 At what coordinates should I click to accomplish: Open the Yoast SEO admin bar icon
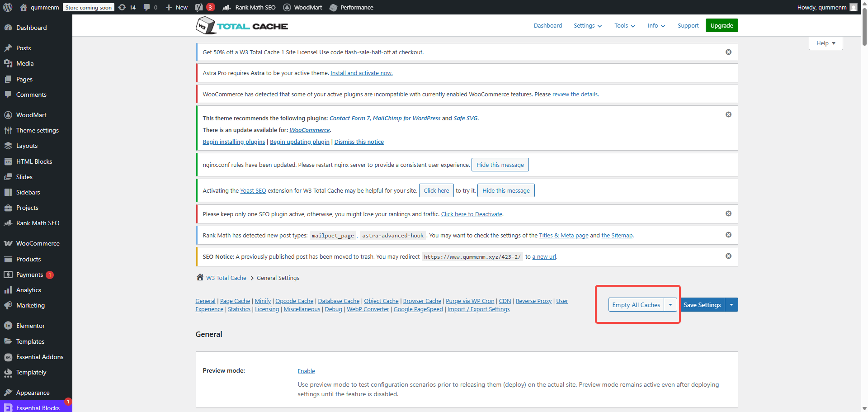point(199,7)
